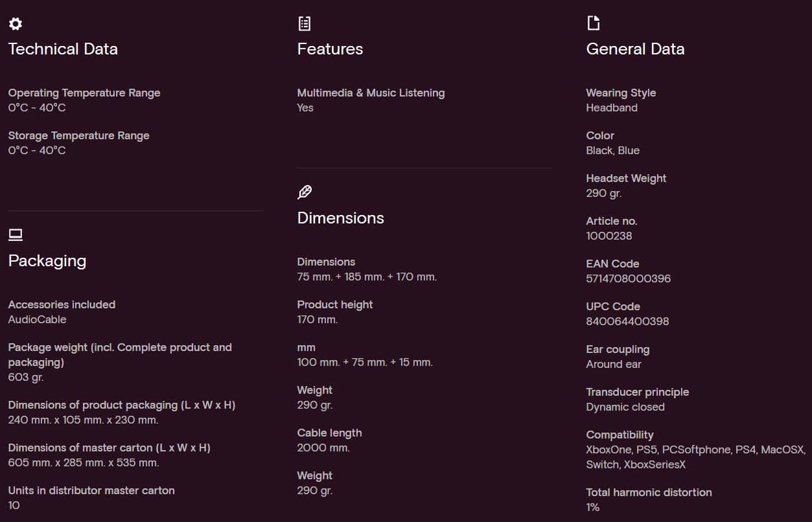Screen dimensions: 812x522
Task: Click the value 10 under Units in carton
Action: click(x=14, y=505)
